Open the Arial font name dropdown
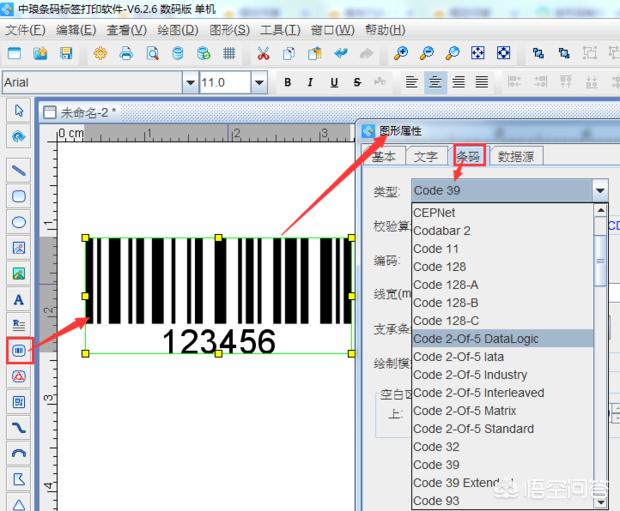The height and width of the screenshot is (511, 620). 190,83
